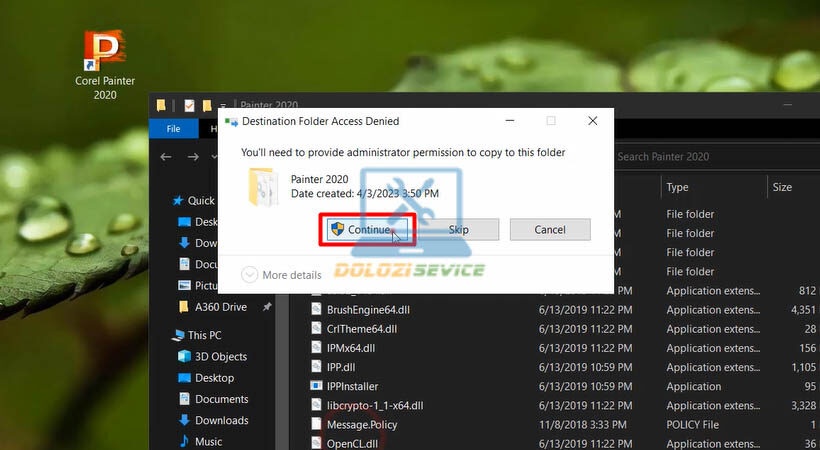Screen dimensions: 820x450
Task: Click the Desktop icon under This PC
Action: 184,378
